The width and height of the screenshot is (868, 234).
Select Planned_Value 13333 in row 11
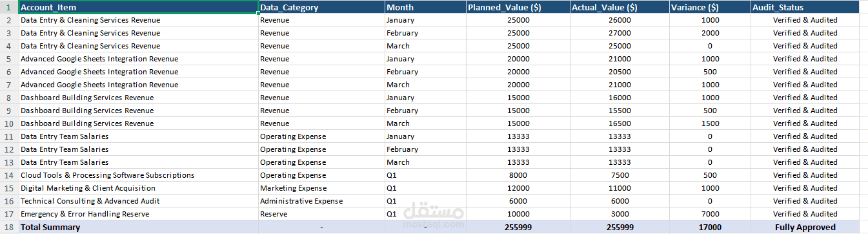518,136
